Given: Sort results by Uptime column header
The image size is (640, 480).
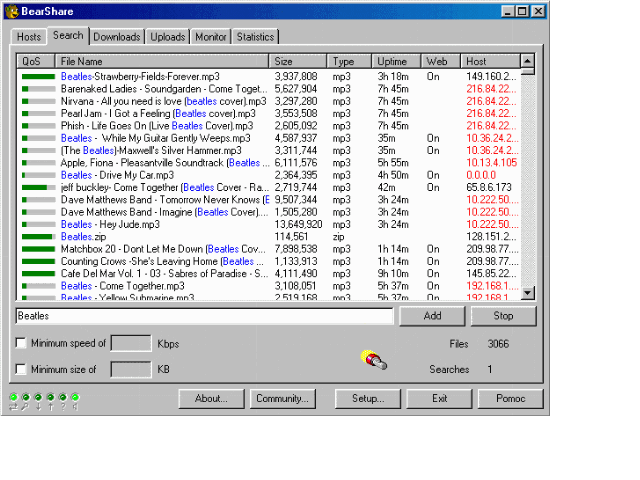Looking at the screenshot, I should (x=396, y=61).
